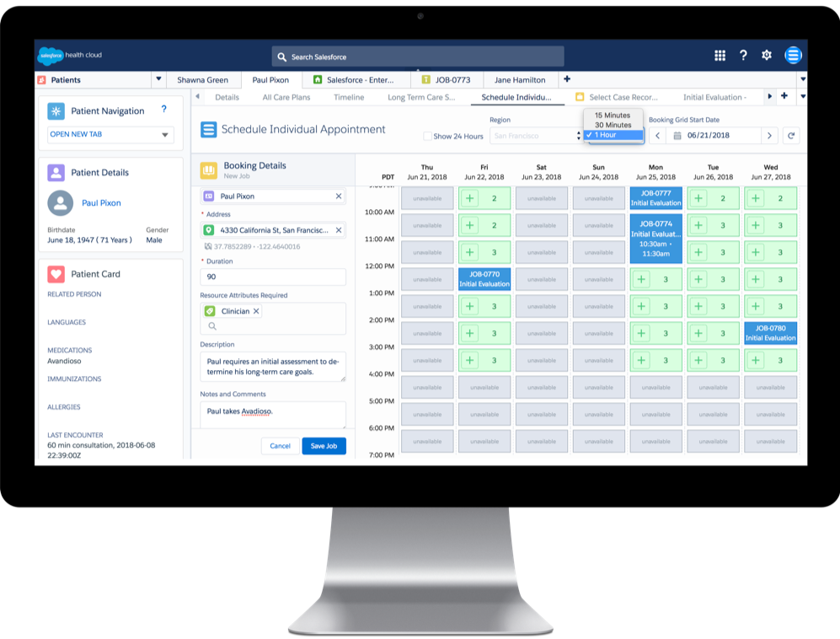Add slot on Fri Jun 22 at 3 PM
This screenshot has height=639, width=840.
470,360
